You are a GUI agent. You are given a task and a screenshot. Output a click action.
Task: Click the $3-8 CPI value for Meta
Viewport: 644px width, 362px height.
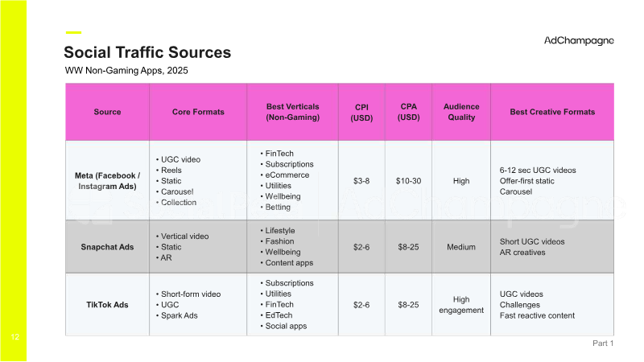(x=361, y=181)
